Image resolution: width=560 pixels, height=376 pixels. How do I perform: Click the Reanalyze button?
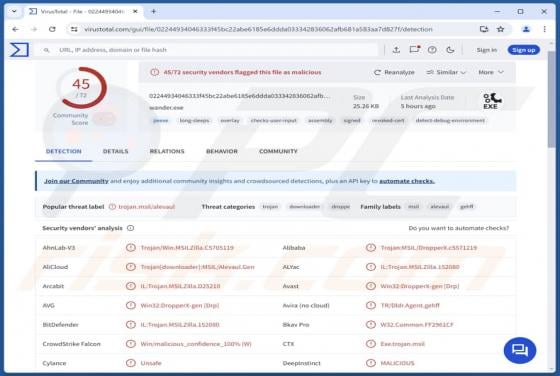(x=394, y=72)
